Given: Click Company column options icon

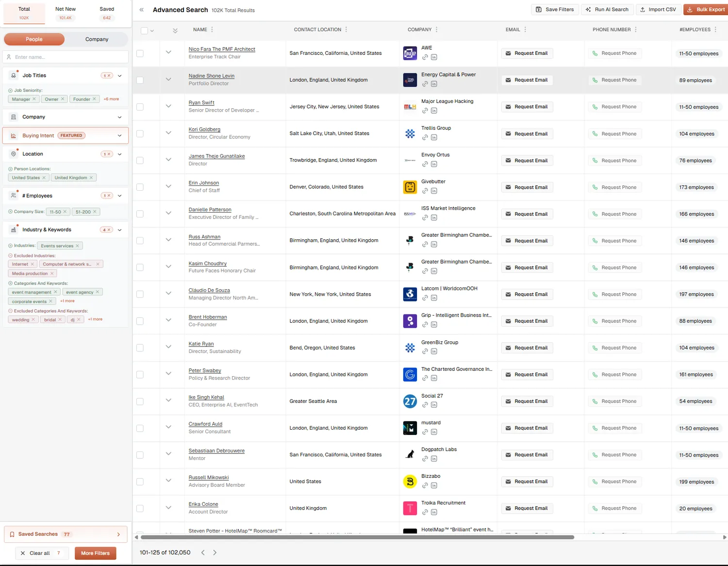Looking at the screenshot, I should [436, 30].
